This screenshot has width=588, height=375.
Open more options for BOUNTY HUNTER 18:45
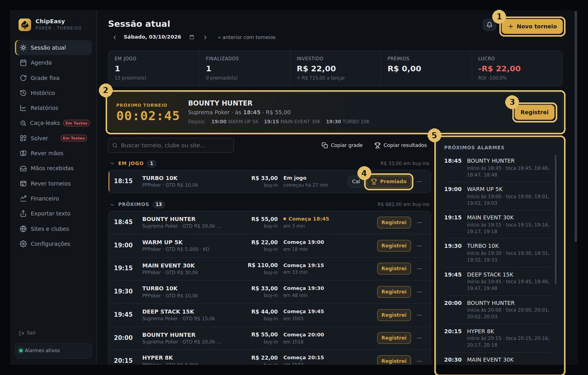[x=419, y=223]
